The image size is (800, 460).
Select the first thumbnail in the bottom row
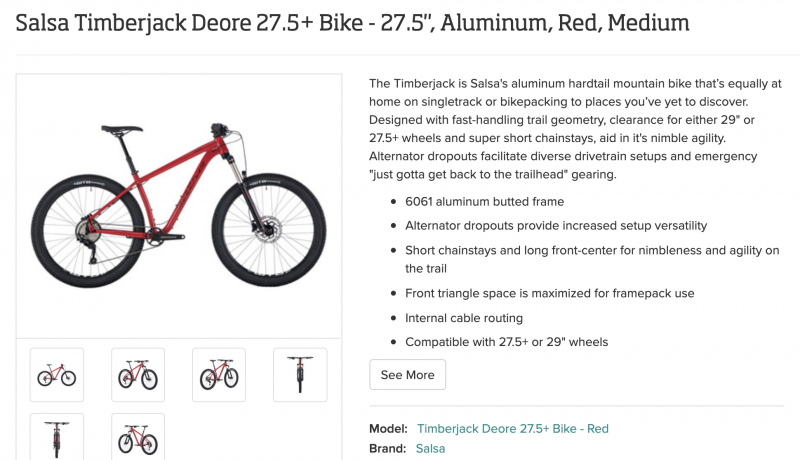click(x=57, y=437)
